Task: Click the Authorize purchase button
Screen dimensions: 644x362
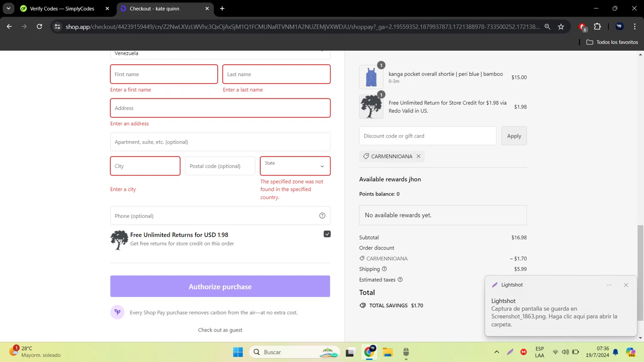Action: click(x=220, y=287)
